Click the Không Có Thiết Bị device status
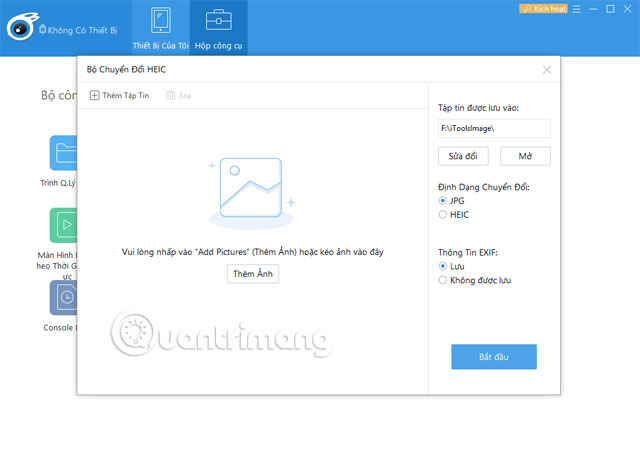 pos(78,30)
